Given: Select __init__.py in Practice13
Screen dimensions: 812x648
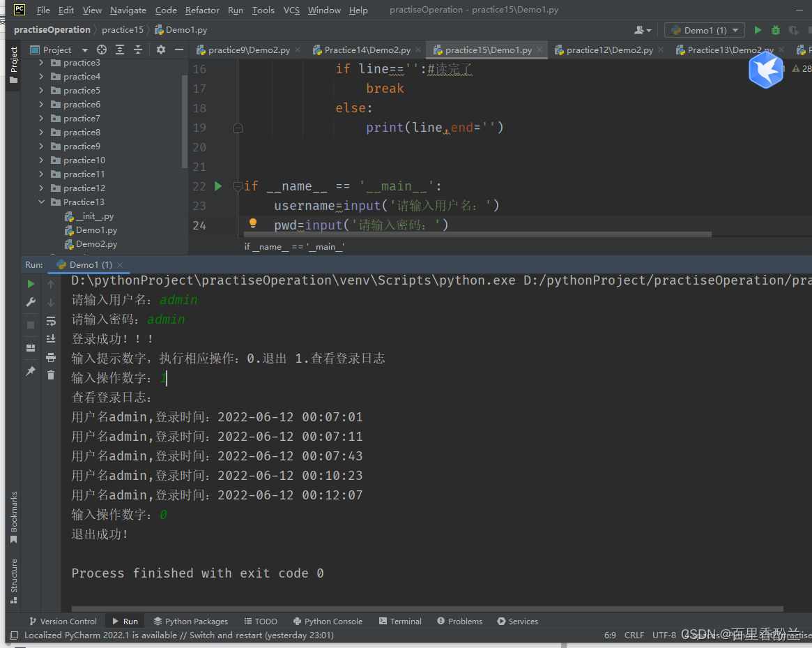Looking at the screenshot, I should pyautogui.click(x=95, y=216).
